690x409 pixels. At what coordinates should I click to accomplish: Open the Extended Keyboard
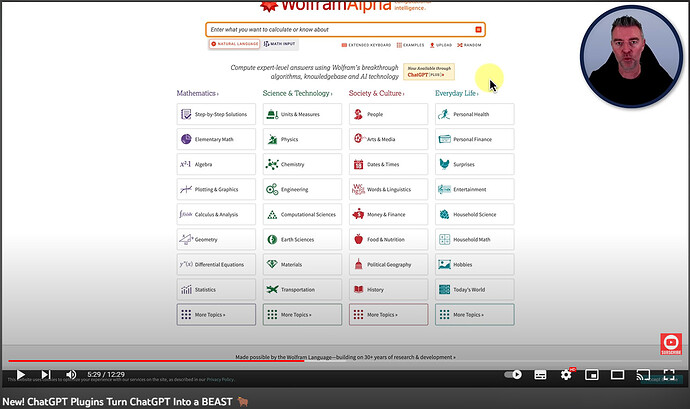(x=366, y=45)
